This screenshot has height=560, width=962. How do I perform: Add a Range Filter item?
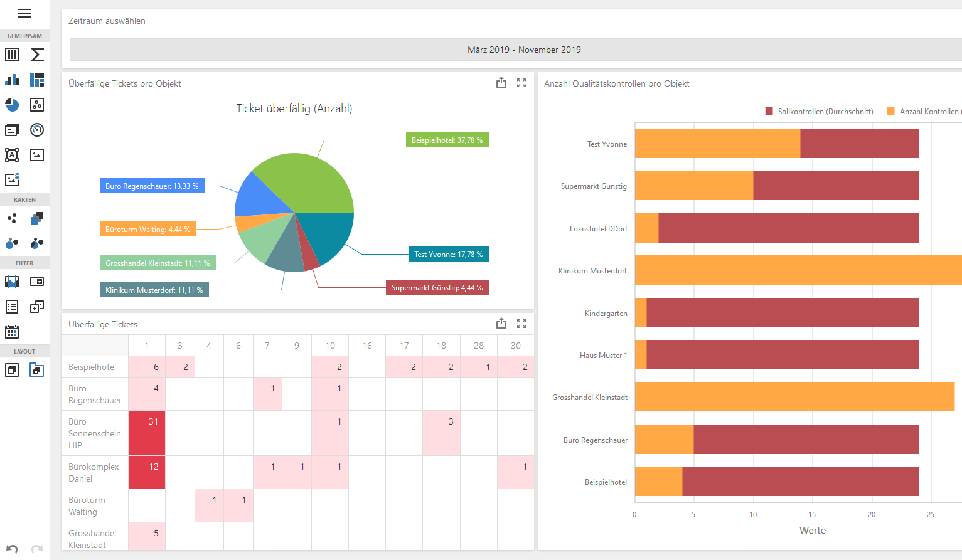click(x=12, y=282)
